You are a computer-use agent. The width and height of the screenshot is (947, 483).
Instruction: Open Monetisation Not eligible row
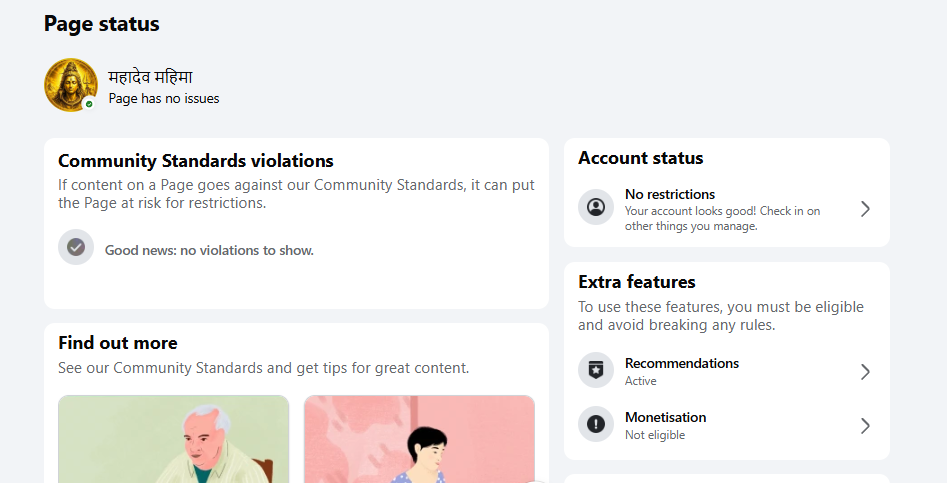[727, 426]
